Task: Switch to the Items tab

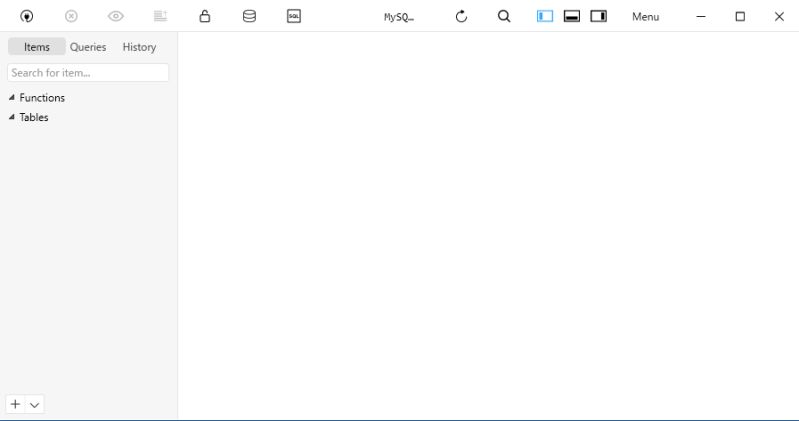Action: [37, 46]
